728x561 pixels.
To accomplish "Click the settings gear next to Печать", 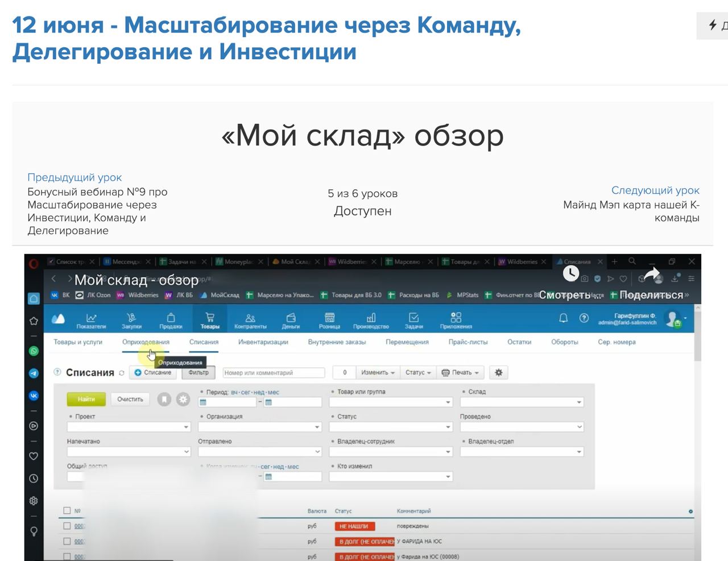I will [x=499, y=373].
